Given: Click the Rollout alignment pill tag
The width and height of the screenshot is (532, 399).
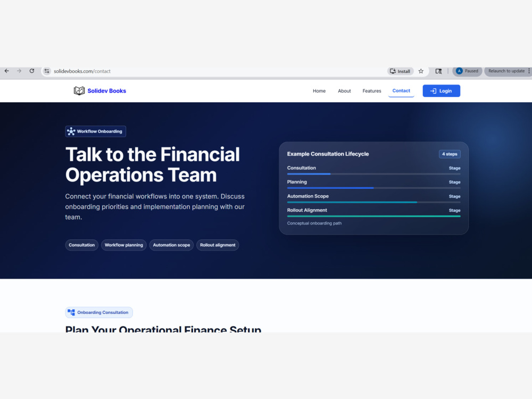Looking at the screenshot, I should [x=218, y=245].
